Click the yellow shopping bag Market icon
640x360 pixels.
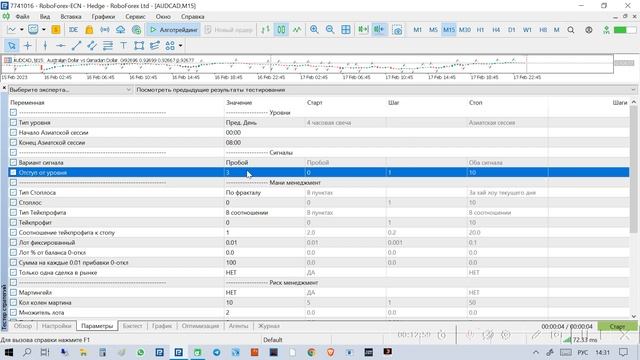[89, 30]
